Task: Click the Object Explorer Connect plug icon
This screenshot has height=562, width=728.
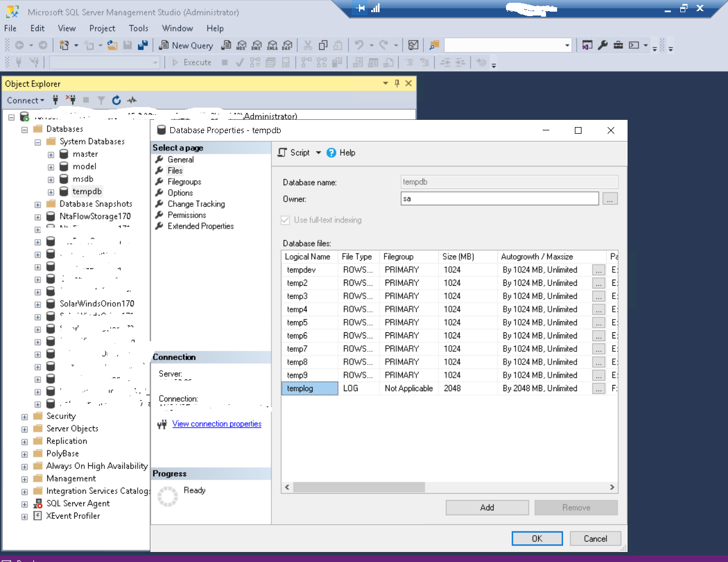Action: (55, 100)
